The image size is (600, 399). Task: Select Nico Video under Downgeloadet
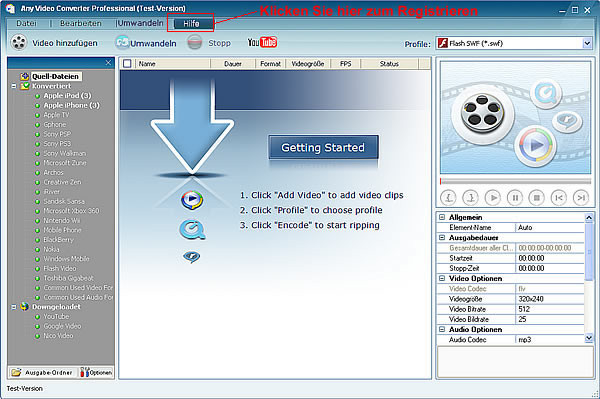58,335
